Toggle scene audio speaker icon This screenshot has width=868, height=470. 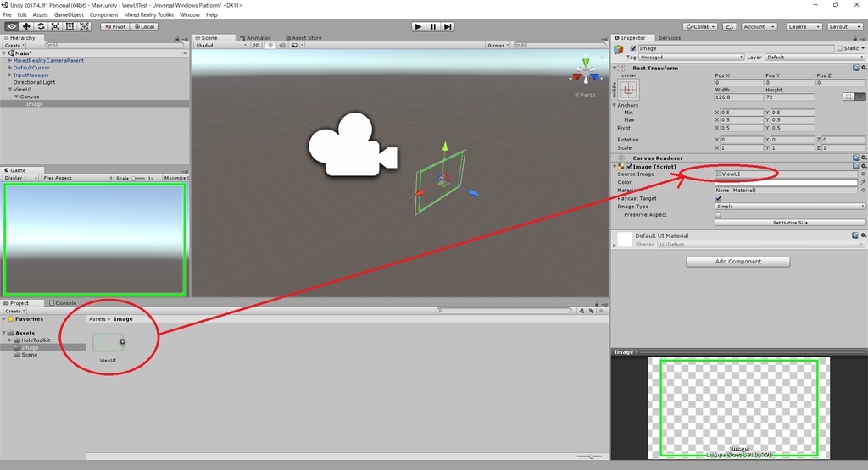pos(282,46)
